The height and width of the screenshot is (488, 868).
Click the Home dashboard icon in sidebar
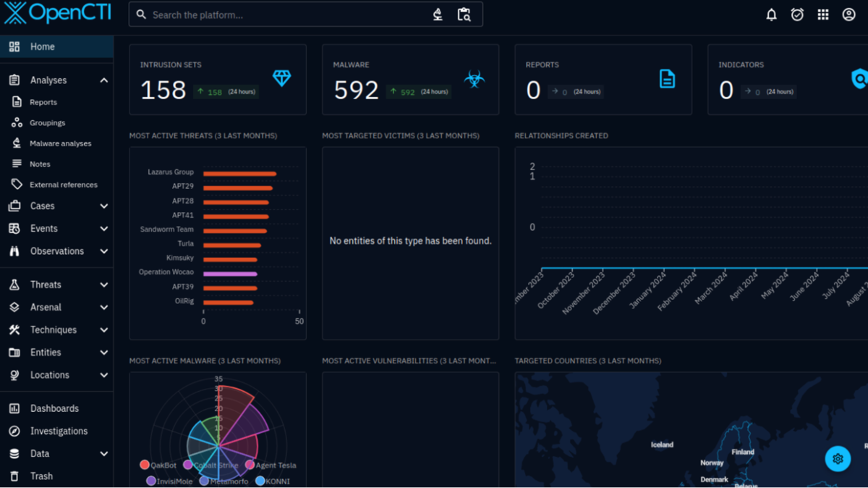pyautogui.click(x=14, y=46)
